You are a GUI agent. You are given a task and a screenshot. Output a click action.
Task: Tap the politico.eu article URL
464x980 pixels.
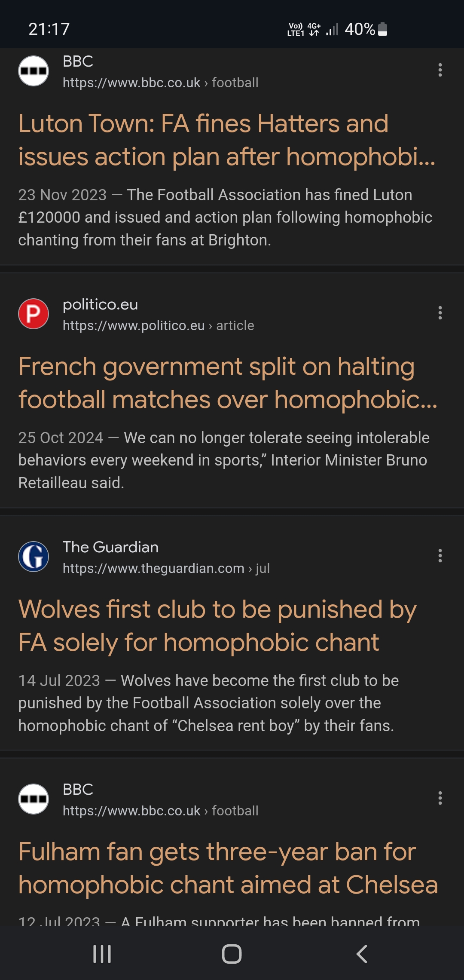(x=158, y=326)
